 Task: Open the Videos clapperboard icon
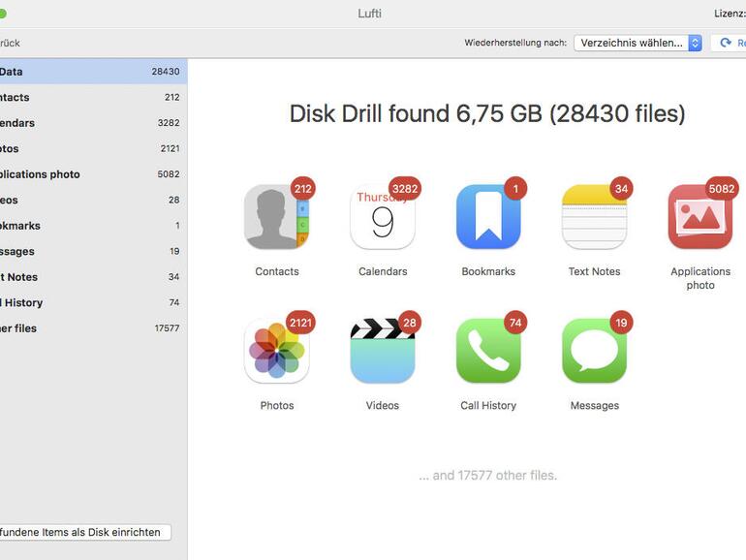click(383, 351)
